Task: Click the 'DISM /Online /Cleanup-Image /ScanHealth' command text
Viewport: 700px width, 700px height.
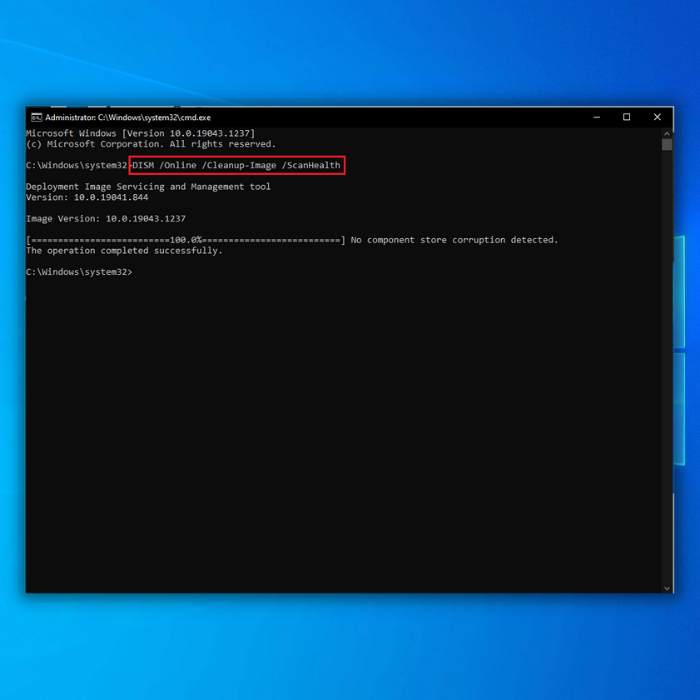Action: pos(236,165)
